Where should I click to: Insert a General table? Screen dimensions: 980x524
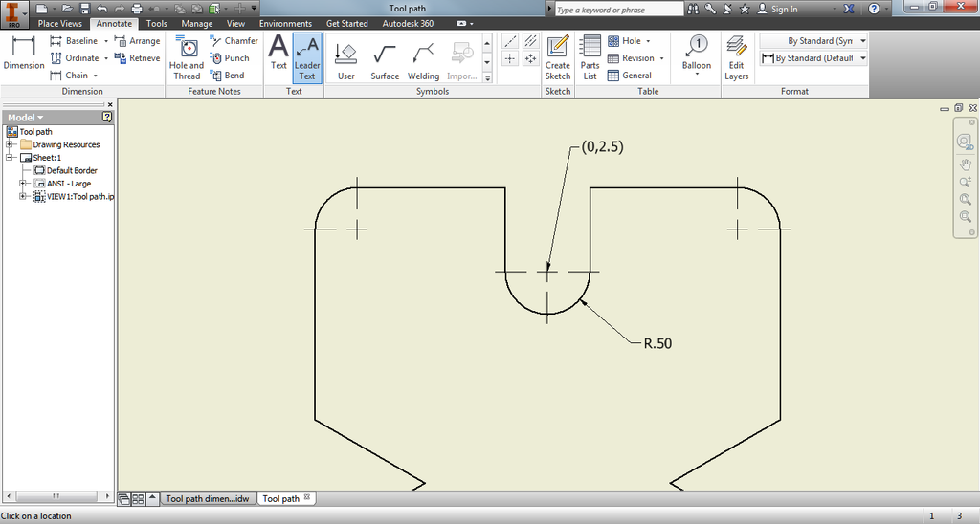(630, 75)
